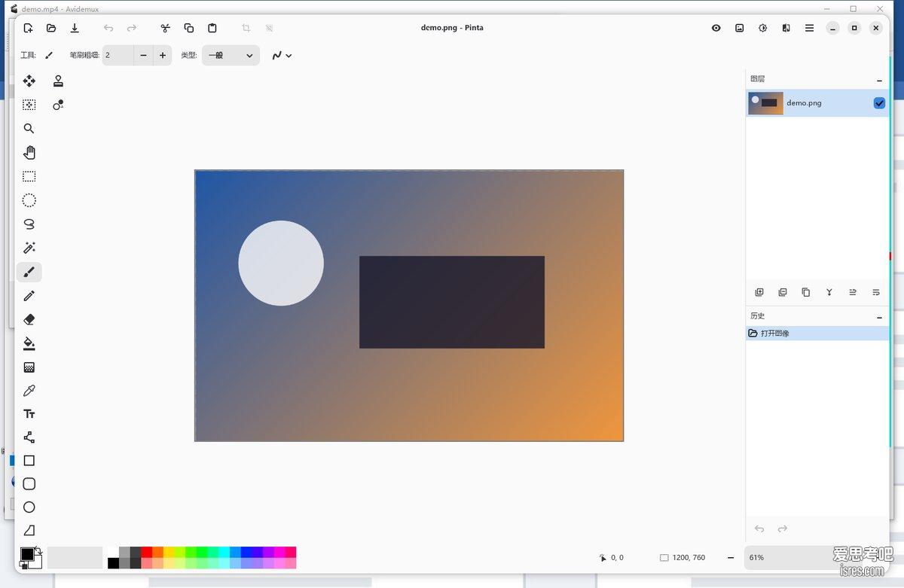Choose the Lasso Select tool
904x588 pixels.
29,224
